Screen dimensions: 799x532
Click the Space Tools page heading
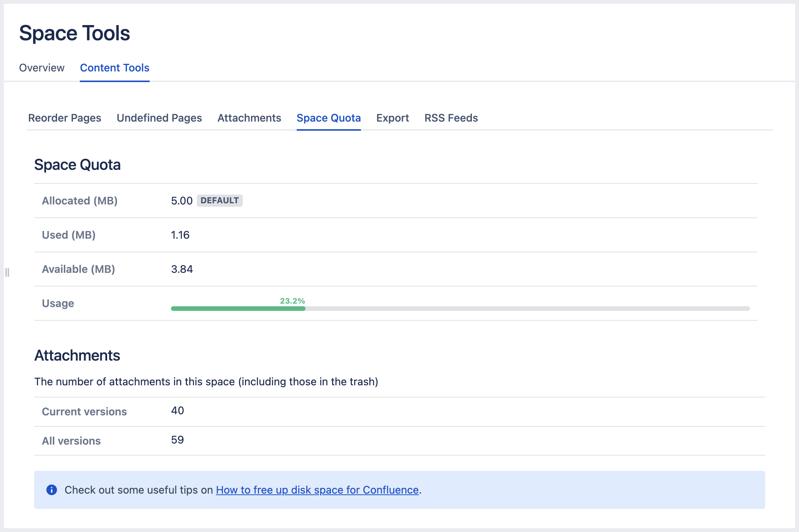pyautogui.click(x=75, y=33)
